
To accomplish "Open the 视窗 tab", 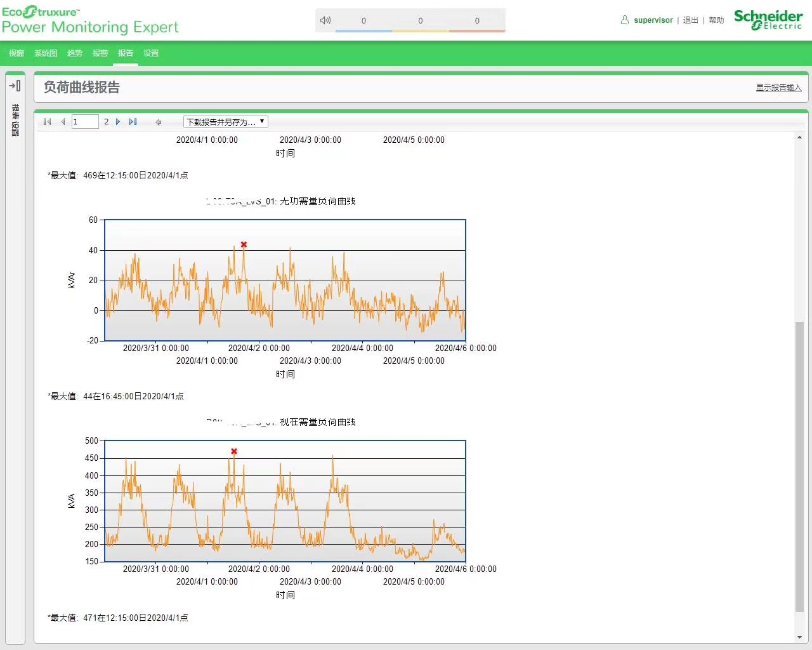I will pos(16,53).
